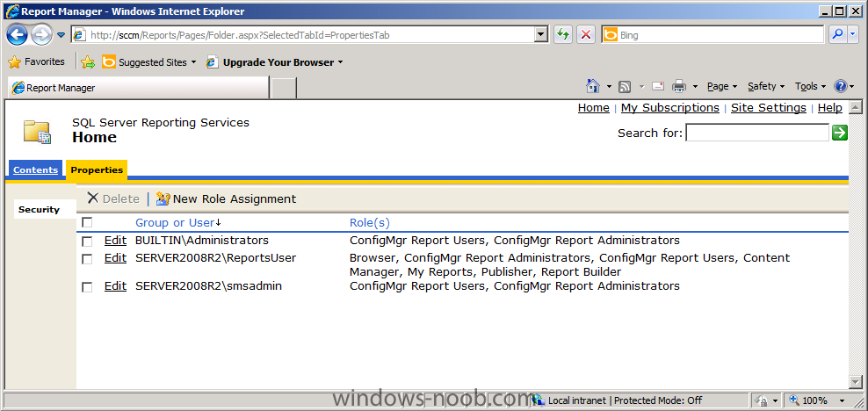Click the Read Mail envelope icon
The height and width of the screenshot is (411, 868).
pos(658,86)
